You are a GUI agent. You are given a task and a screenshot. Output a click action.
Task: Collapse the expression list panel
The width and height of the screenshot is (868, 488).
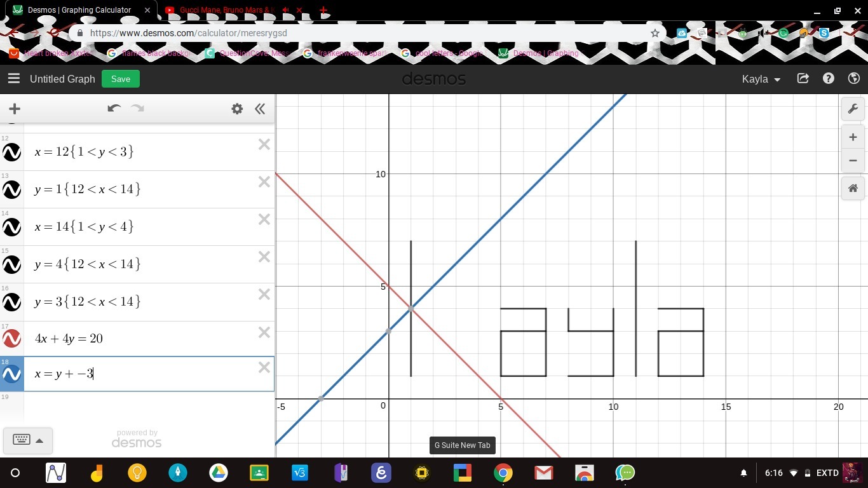pos(260,109)
